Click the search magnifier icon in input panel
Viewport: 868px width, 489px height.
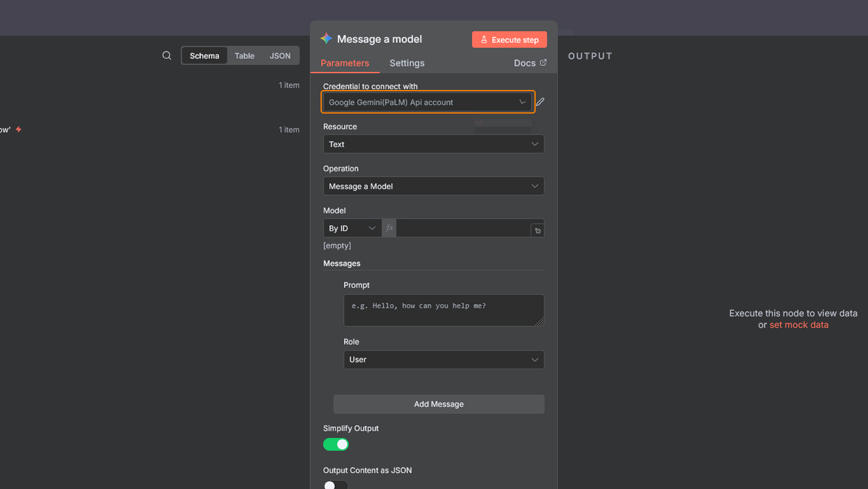(x=167, y=56)
